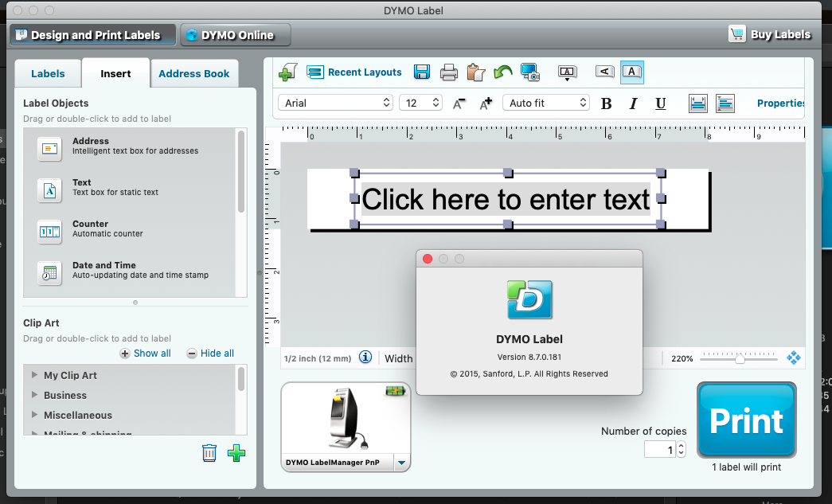The height and width of the screenshot is (504, 832).
Task: Click the big blue Print button
Action: 747,420
